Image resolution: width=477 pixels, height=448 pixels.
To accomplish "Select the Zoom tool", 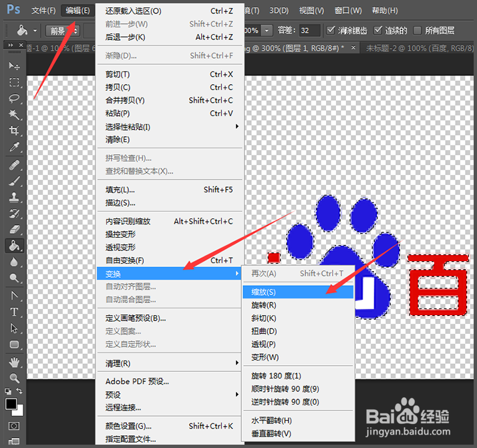I will click(x=14, y=379).
